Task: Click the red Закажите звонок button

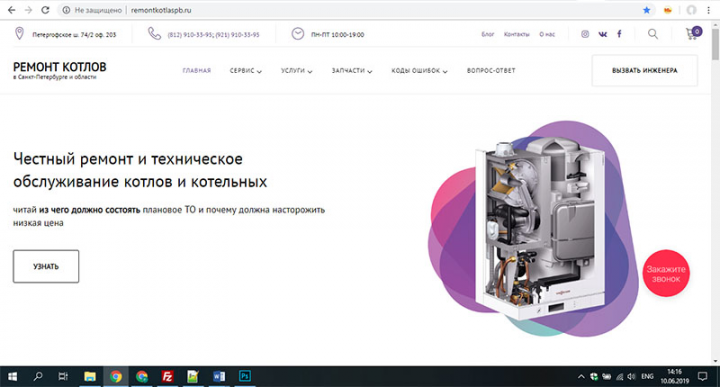Action: [x=666, y=274]
